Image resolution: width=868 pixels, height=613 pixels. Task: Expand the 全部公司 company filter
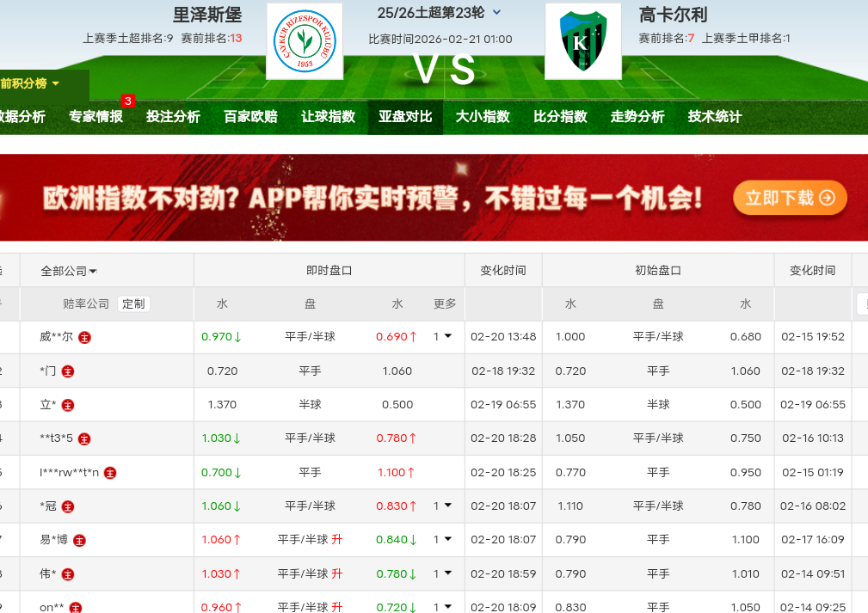[69, 271]
